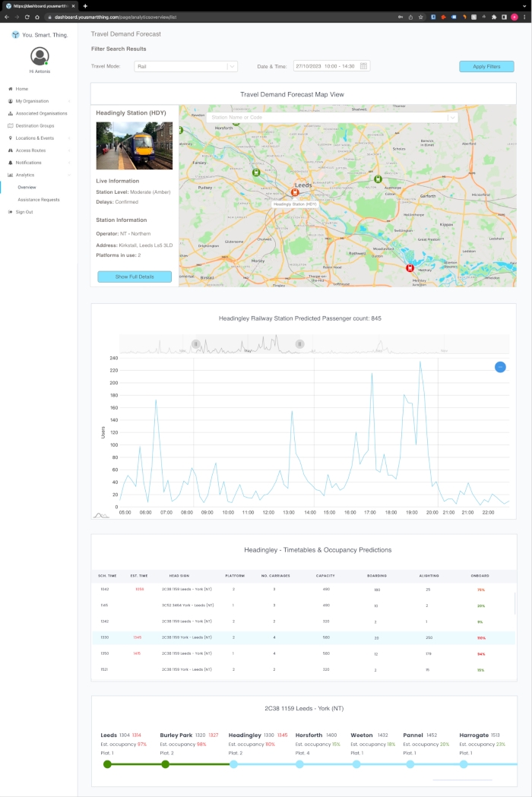532x797 pixels.
Task: Move the right chart range handle
Action: pos(299,344)
